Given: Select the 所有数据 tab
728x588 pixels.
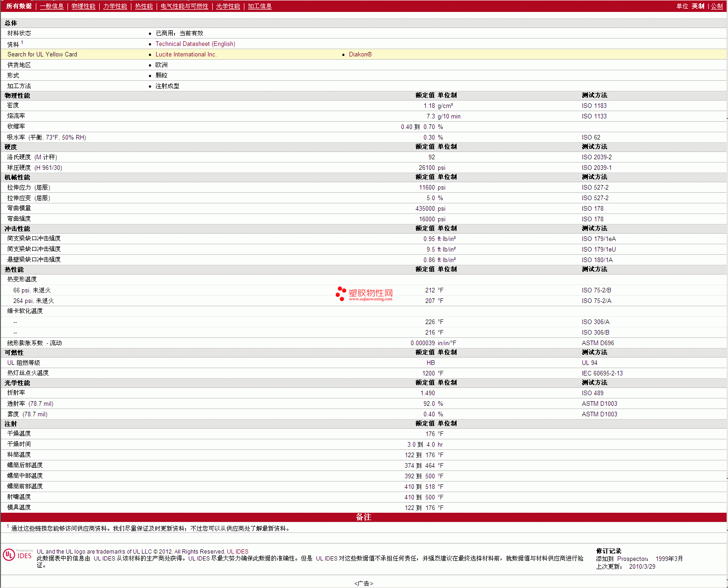Looking at the screenshot, I should 19,6.
